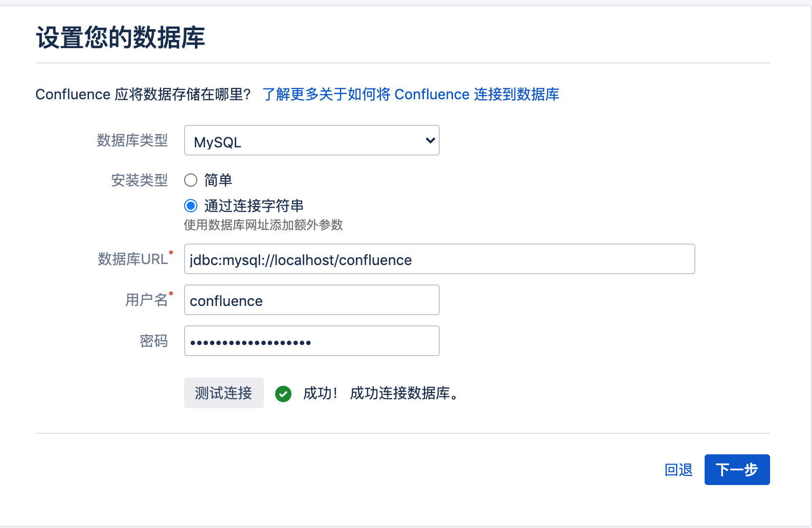This screenshot has width=812, height=528.
Task: Click into the 密码 password field
Action: tap(311, 341)
